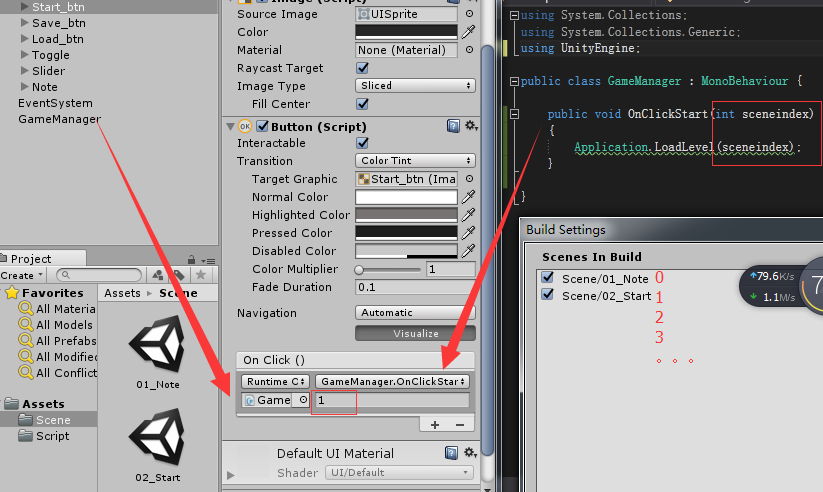Save search star icon in Project
The image size is (823, 492).
point(201,275)
